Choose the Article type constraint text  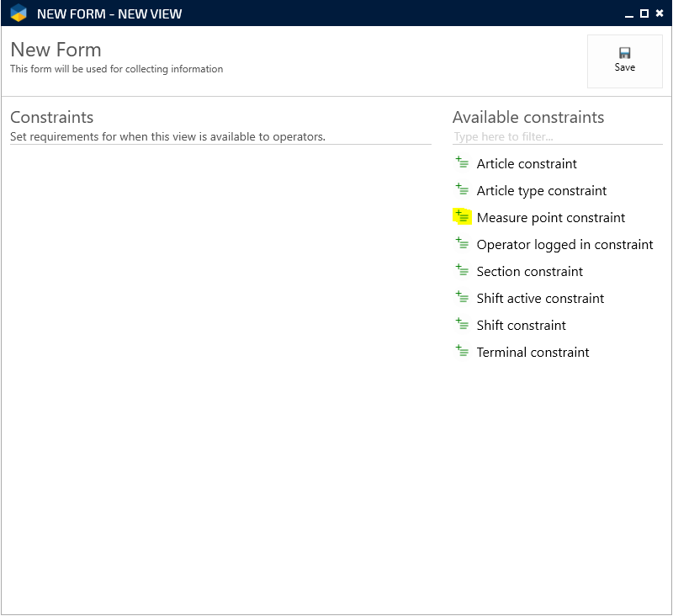point(541,191)
